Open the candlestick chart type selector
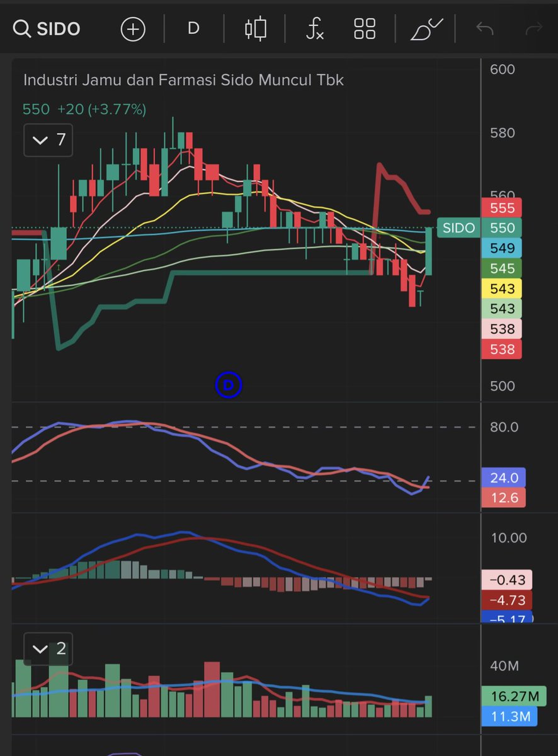The image size is (558, 756). [256, 29]
